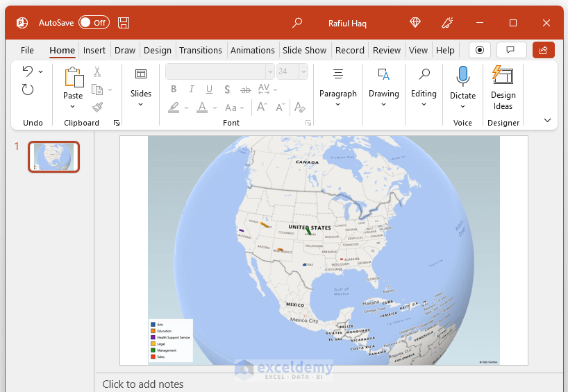Click the pen and sparkle Coming Soon icon
The width and height of the screenshot is (568, 392).
pos(447,23)
